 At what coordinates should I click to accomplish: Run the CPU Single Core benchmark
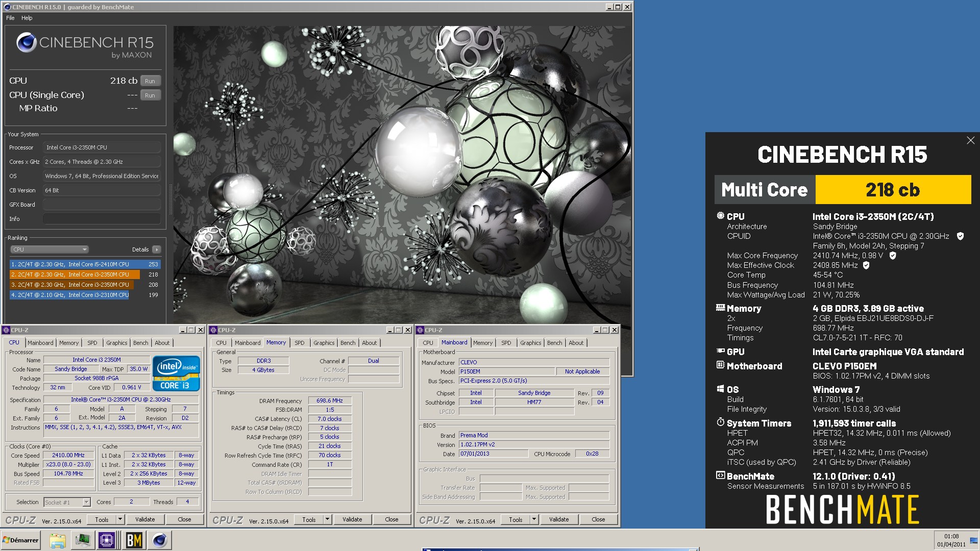[x=150, y=95]
